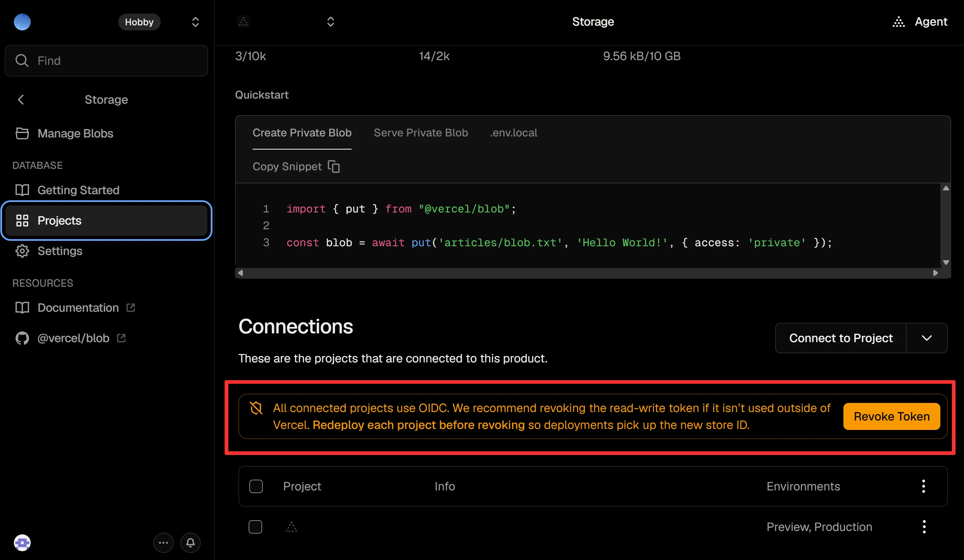Viewport: 964px width, 560px height.
Task: Expand the project switcher chevrons in header
Action: click(331, 22)
